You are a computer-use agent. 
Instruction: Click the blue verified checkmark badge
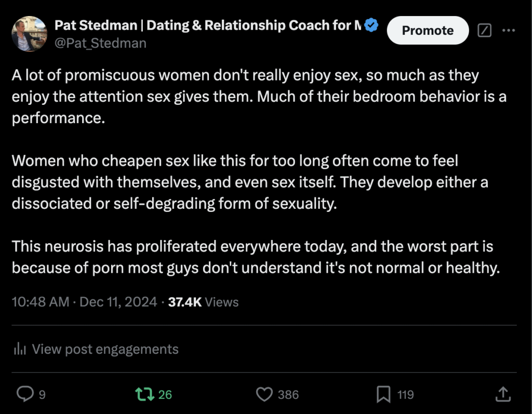point(371,25)
